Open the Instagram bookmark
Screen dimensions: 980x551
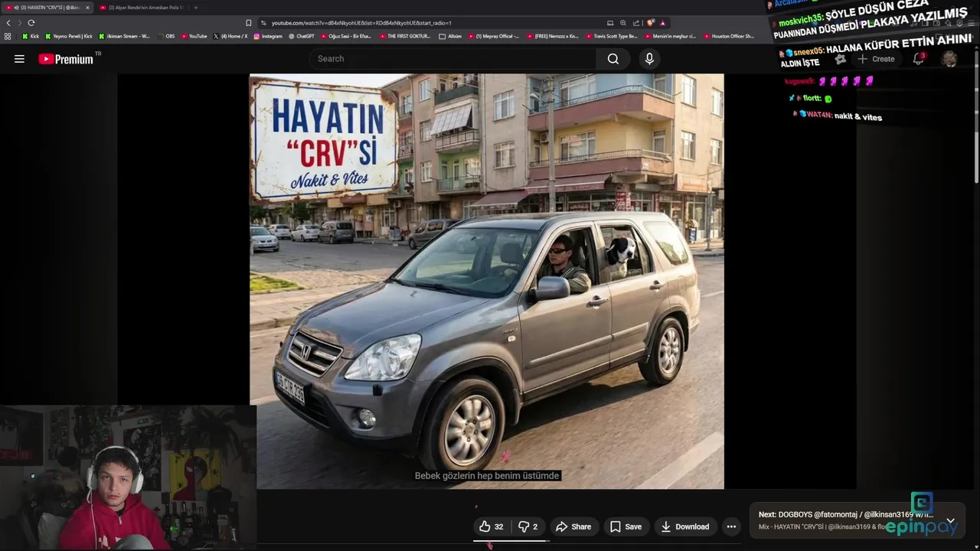click(267, 36)
